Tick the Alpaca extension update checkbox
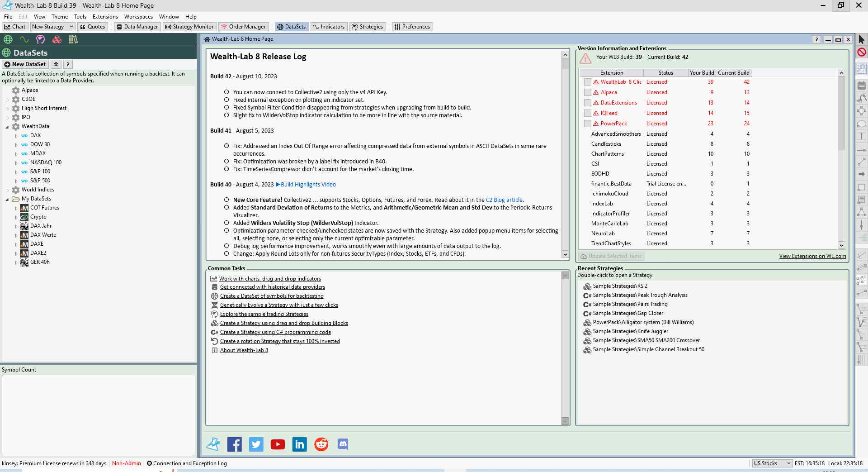 click(587, 92)
